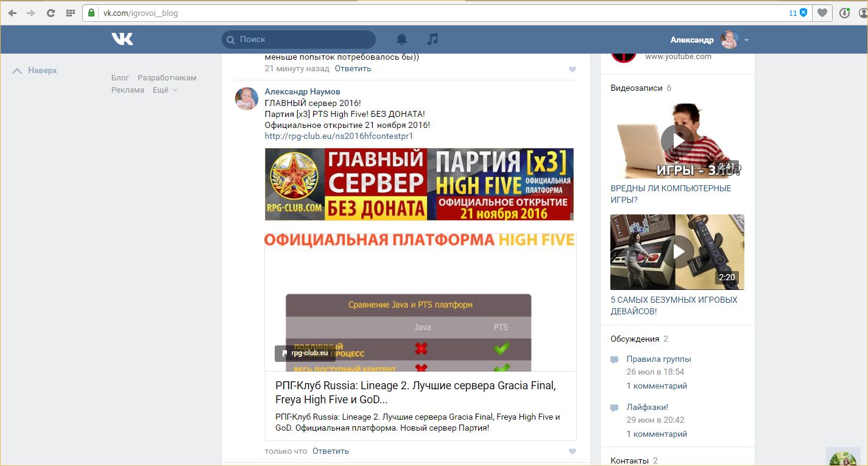
Task: Open the Лайфхаки! discussion
Action: [x=647, y=407]
